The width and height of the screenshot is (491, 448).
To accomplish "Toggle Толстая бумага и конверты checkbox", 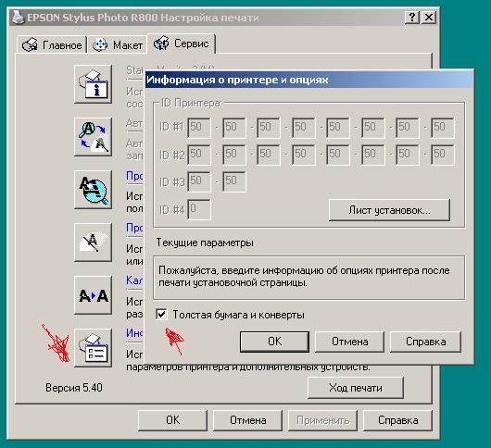I will pyautogui.click(x=161, y=314).
